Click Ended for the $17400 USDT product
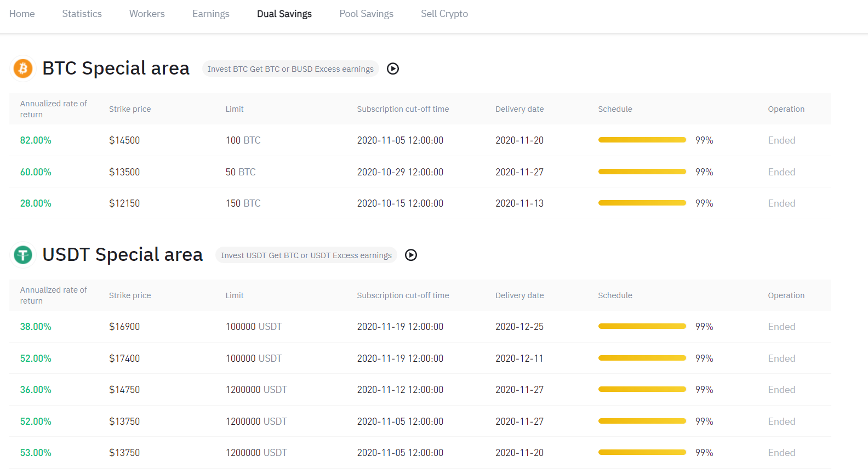 (x=781, y=358)
